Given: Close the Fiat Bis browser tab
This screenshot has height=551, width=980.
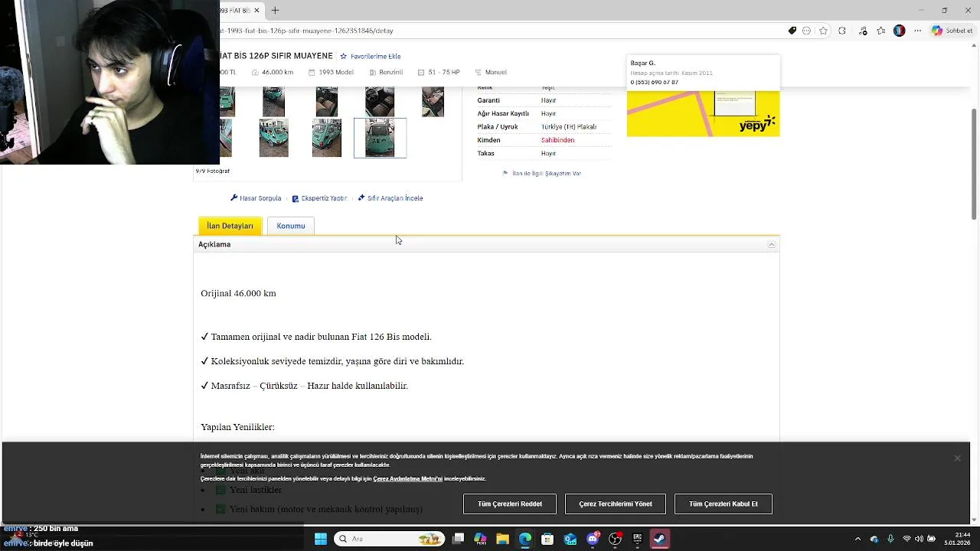Looking at the screenshot, I should pos(256,10).
